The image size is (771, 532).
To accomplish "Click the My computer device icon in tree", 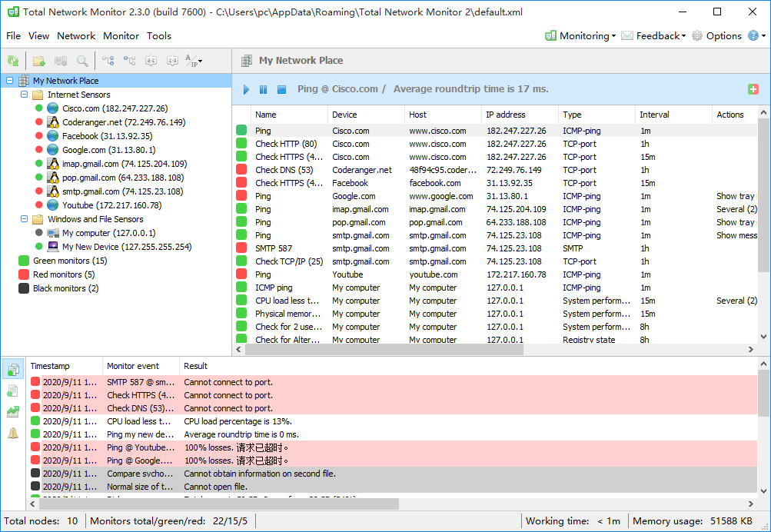I will coord(52,233).
